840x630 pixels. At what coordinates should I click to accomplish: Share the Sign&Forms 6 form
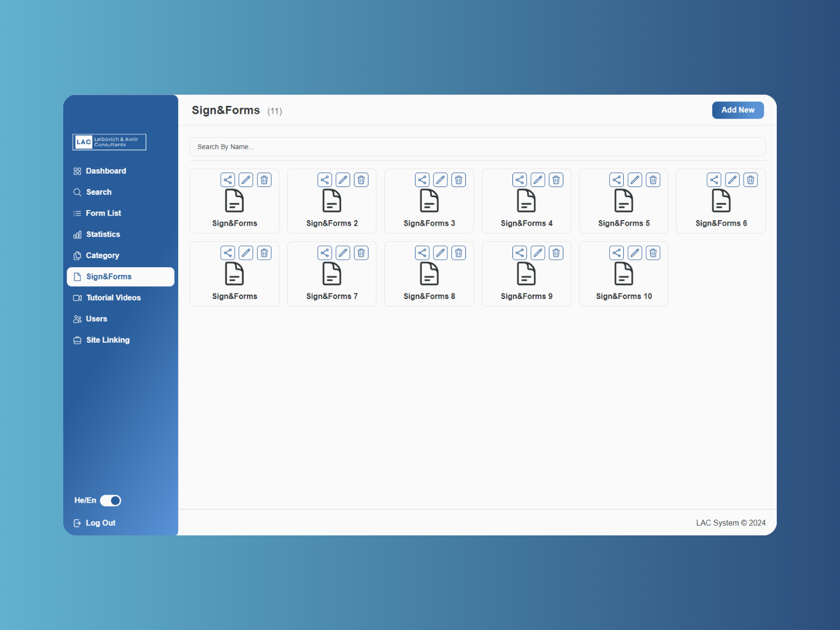[714, 180]
